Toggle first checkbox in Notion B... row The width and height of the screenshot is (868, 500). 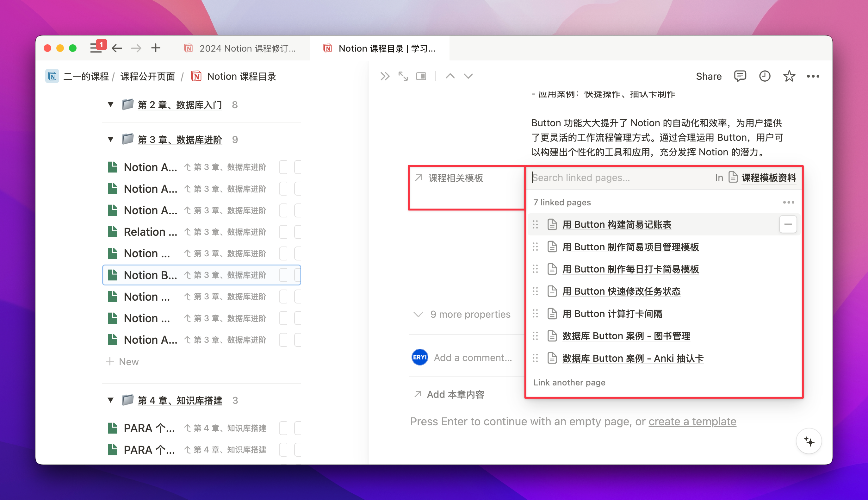[x=283, y=275]
